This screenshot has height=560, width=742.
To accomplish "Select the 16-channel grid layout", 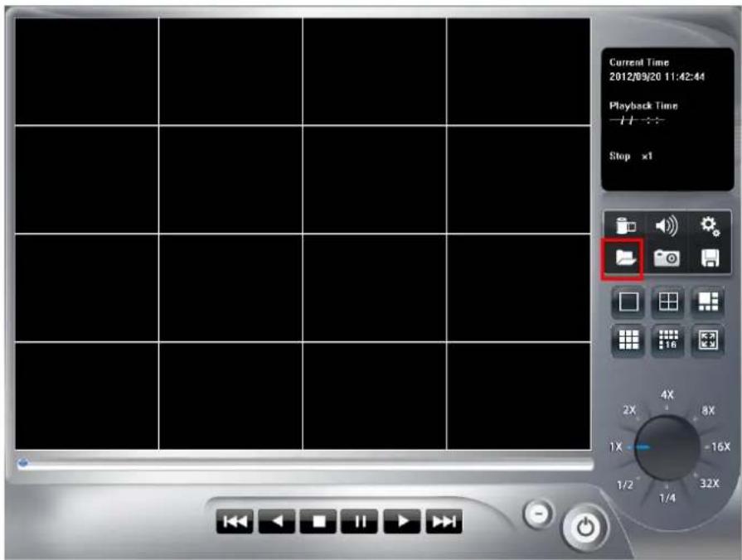I will click(668, 340).
